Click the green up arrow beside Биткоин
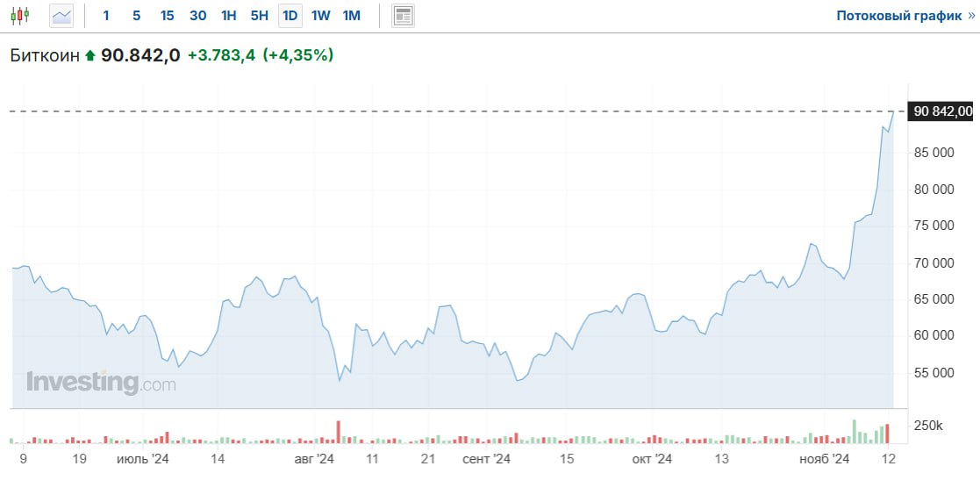Image resolution: width=980 pixels, height=502 pixels. pyautogui.click(x=89, y=56)
